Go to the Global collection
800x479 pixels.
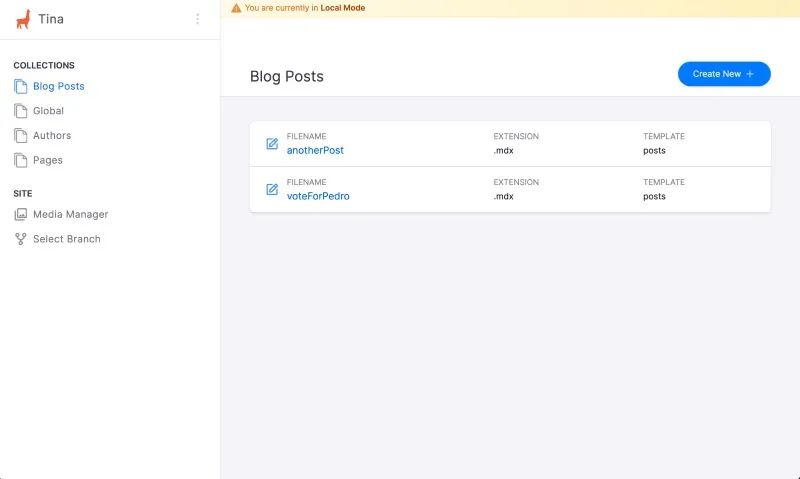coord(48,111)
